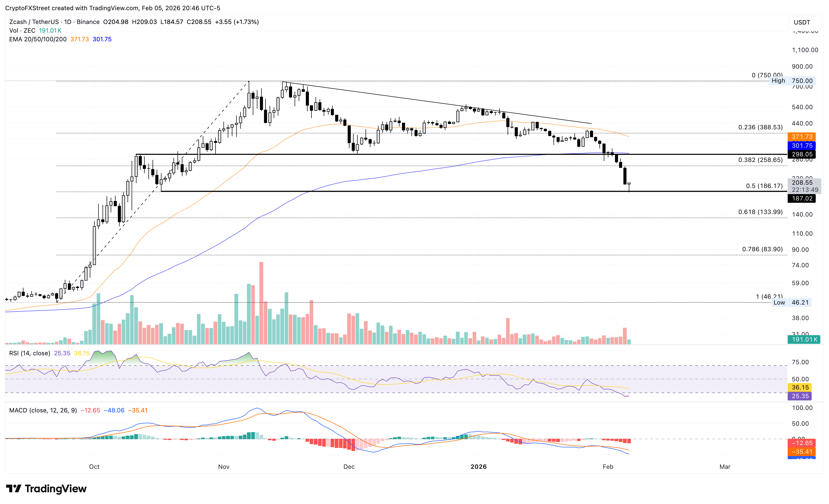Click the green 191.01K volume tag

(803, 339)
